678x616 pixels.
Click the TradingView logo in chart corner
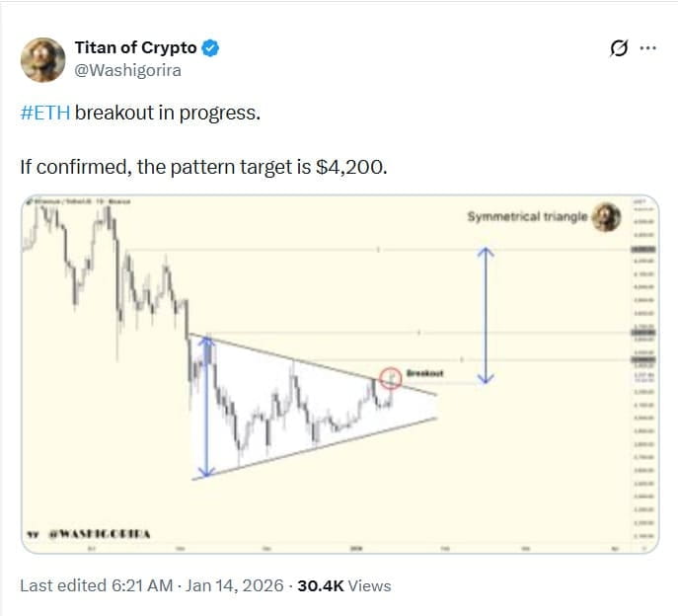[x=33, y=535]
